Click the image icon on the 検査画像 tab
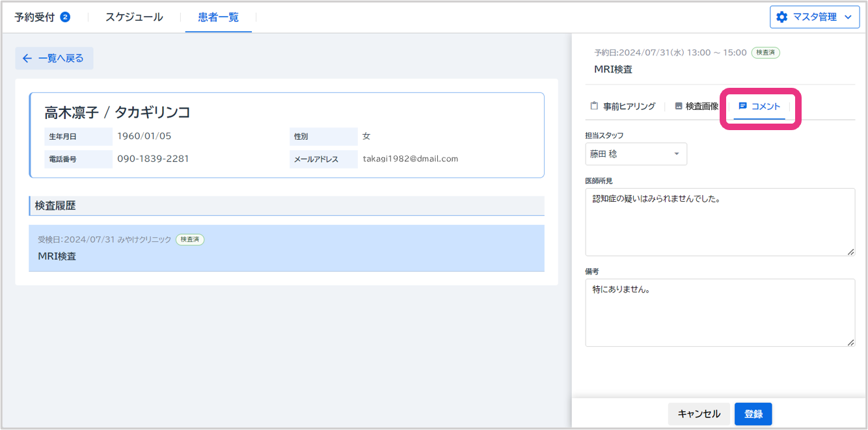The width and height of the screenshot is (868, 430). [679, 106]
